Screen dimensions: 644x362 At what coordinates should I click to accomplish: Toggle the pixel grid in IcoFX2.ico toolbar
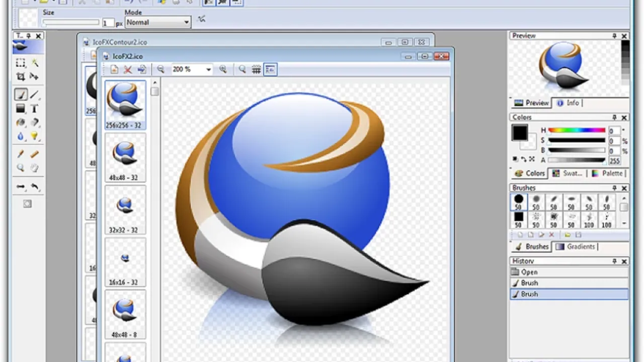coord(256,69)
